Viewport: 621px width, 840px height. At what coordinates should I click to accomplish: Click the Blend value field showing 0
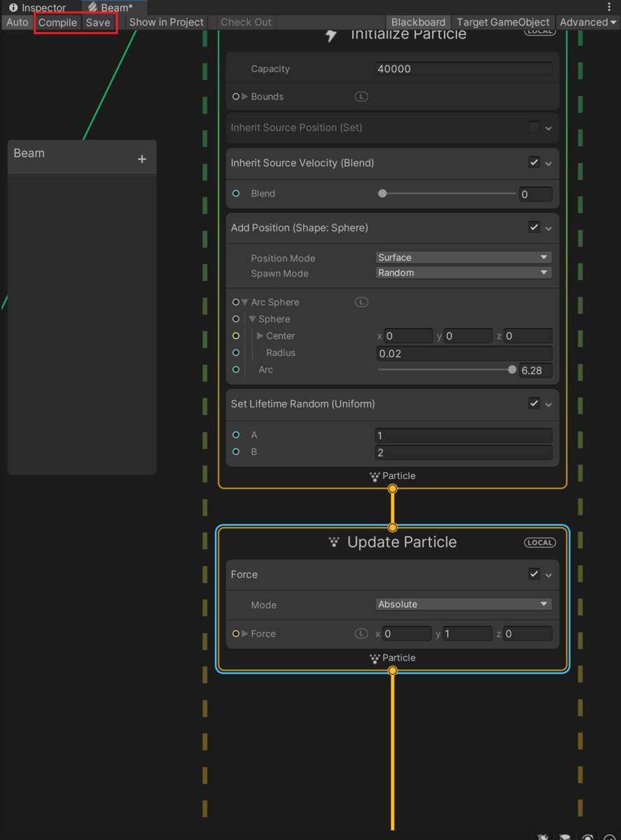[x=536, y=195]
